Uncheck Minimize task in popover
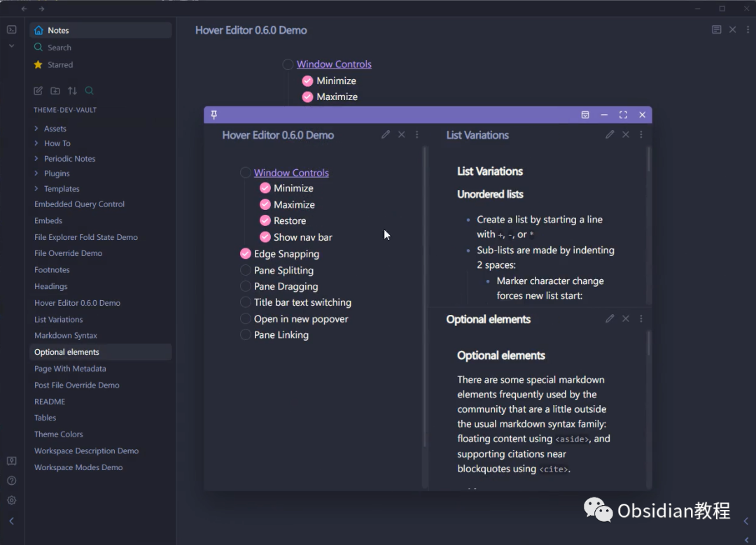The height and width of the screenshot is (545, 756). (265, 188)
